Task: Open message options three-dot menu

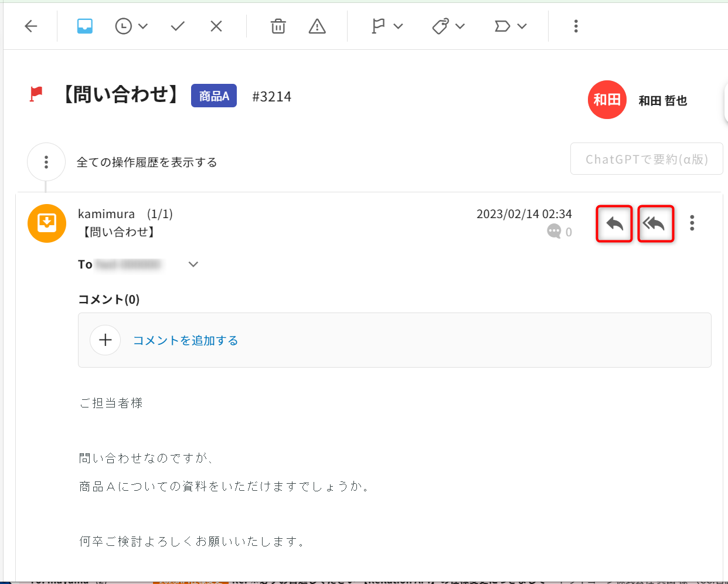Action: point(692,223)
